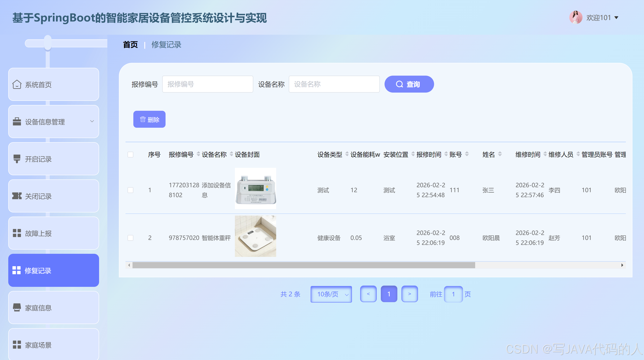Click the cell 978757020
This screenshot has width=644, height=360.
[184, 238]
